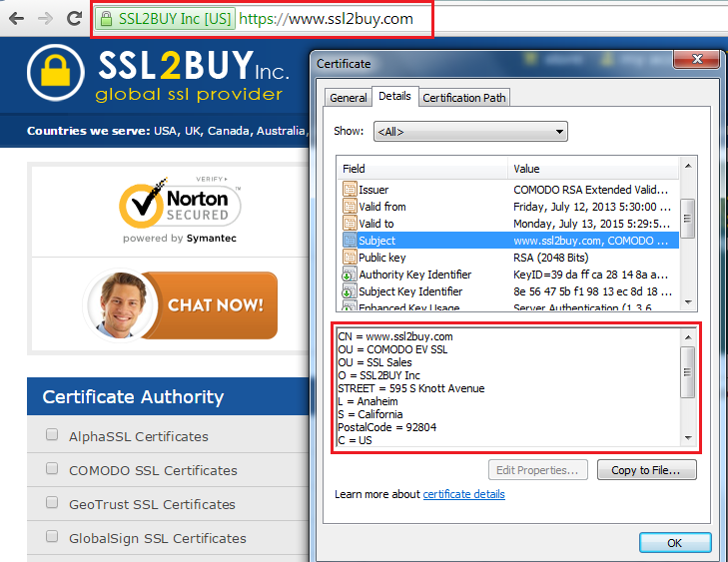Click the browser back arrow
The image size is (728, 562).
pos(17,19)
